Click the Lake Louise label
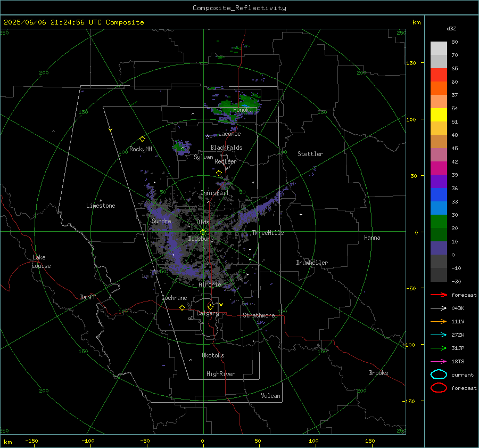The height and width of the screenshot is (448, 479). pyautogui.click(x=41, y=262)
